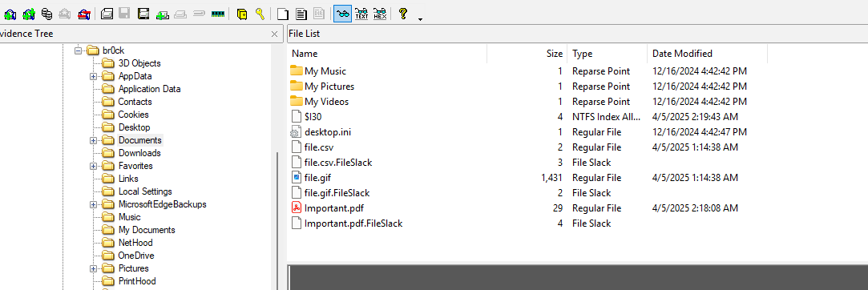Click the yellow question mark Help icon

coord(403,14)
